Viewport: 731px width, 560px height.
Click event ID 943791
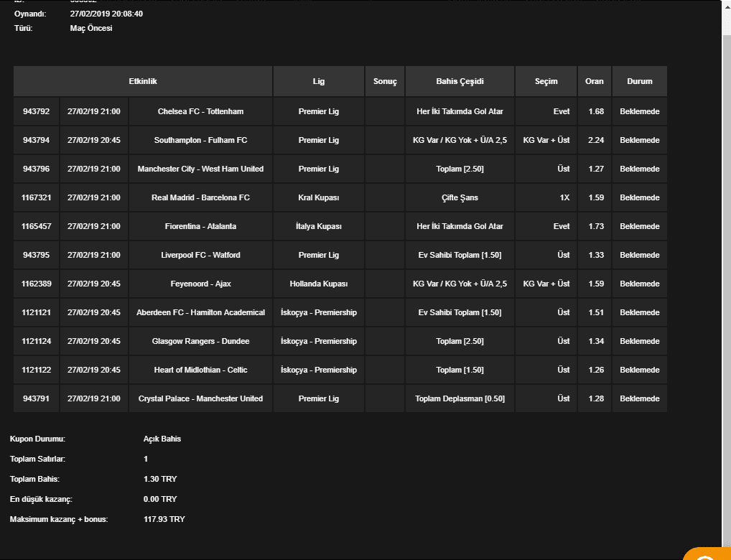(x=37, y=398)
